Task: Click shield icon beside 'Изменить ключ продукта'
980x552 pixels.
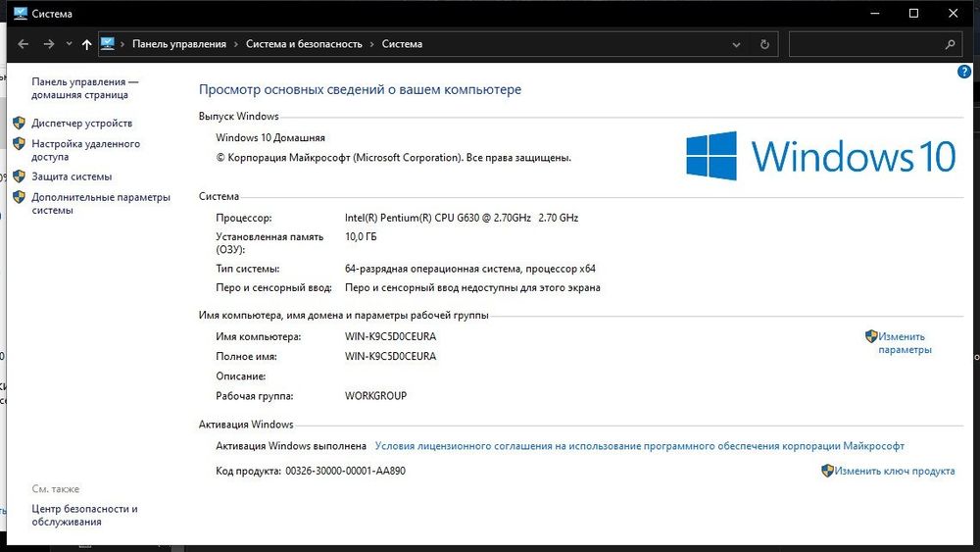Action: tap(827, 471)
